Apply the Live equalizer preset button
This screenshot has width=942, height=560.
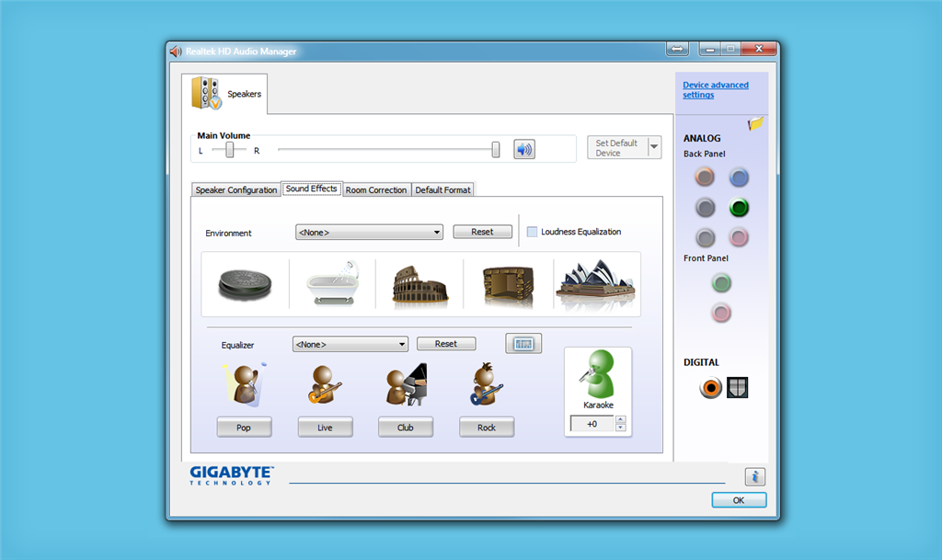coord(325,428)
